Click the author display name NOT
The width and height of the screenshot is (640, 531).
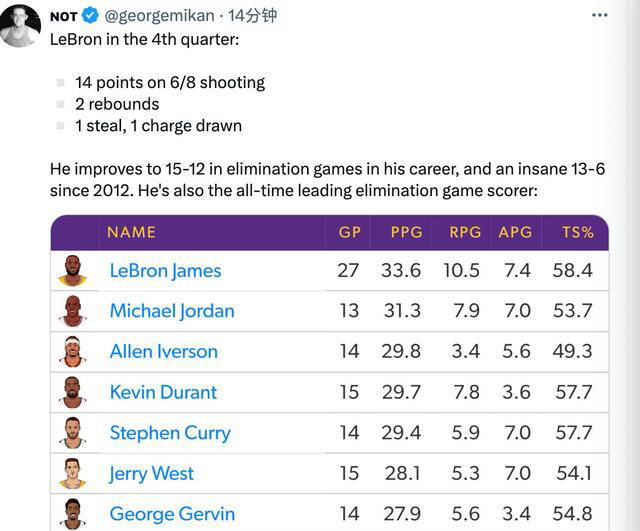tap(63, 16)
